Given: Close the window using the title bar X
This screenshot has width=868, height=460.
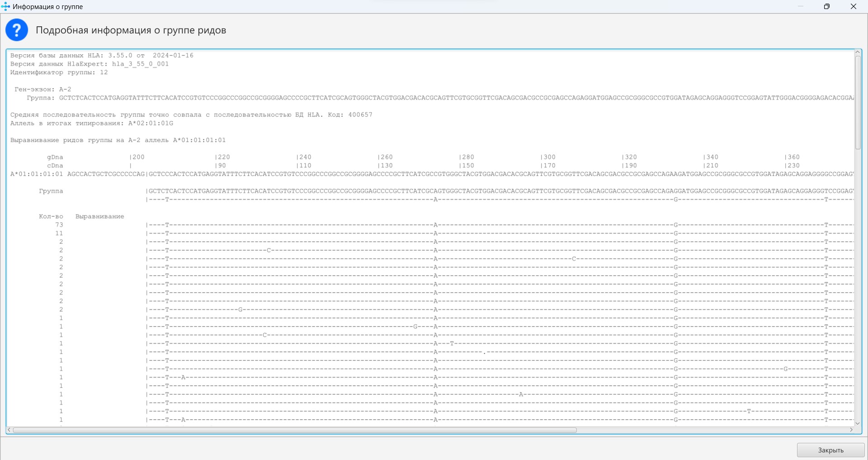Looking at the screenshot, I should tap(854, 6).
